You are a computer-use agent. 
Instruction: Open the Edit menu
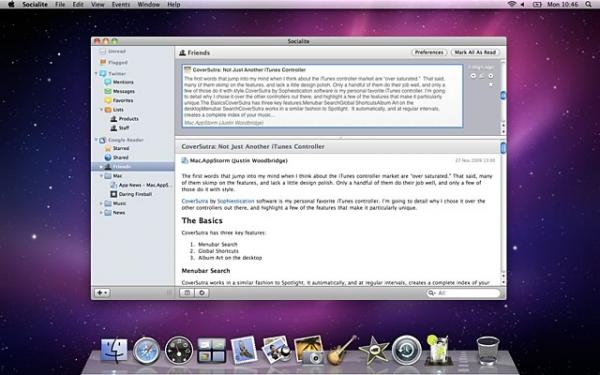tap(78, 5)
